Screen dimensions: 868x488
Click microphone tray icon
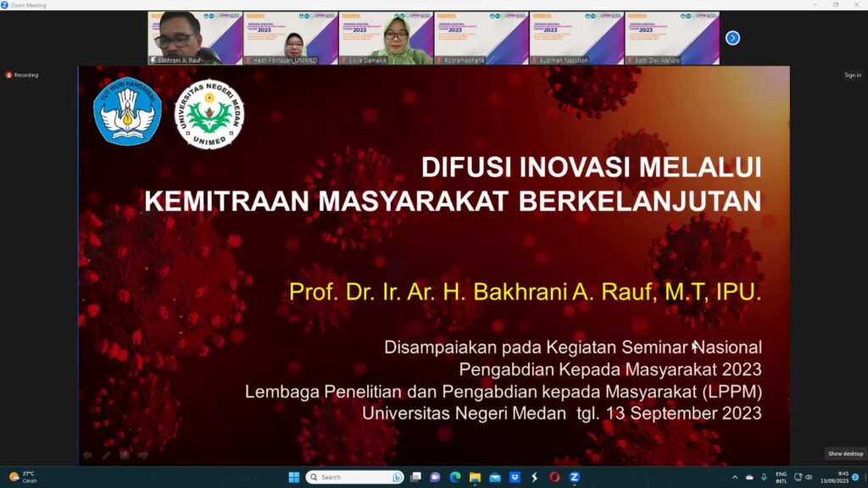764,477
